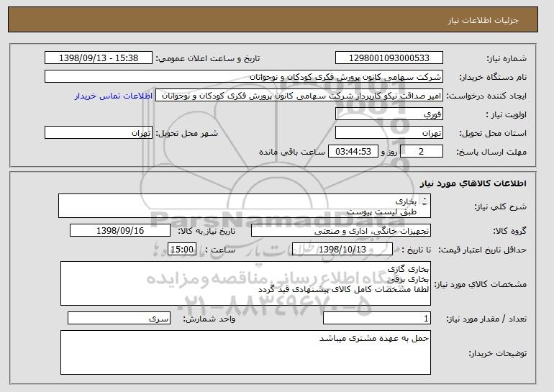Click the label مهلت ارسال پاسخ
This screenshot has height=392, width=554.
tap(491, 152)
